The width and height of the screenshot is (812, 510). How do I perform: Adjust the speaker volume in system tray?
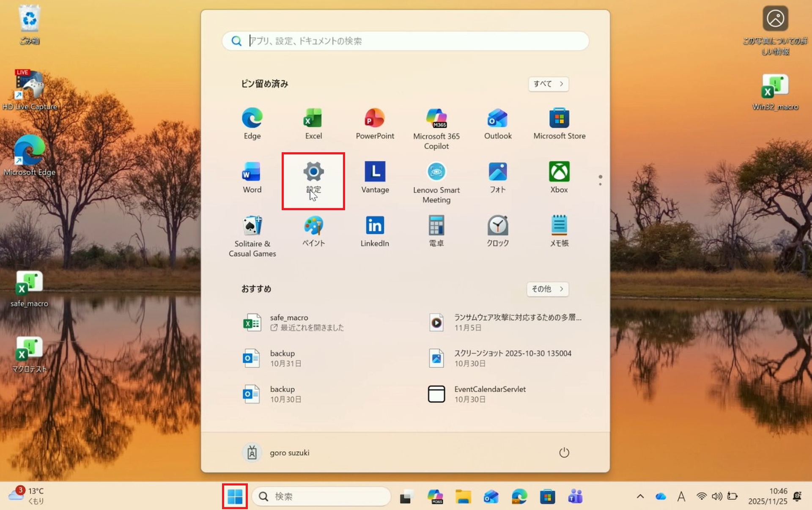[716, 496]
